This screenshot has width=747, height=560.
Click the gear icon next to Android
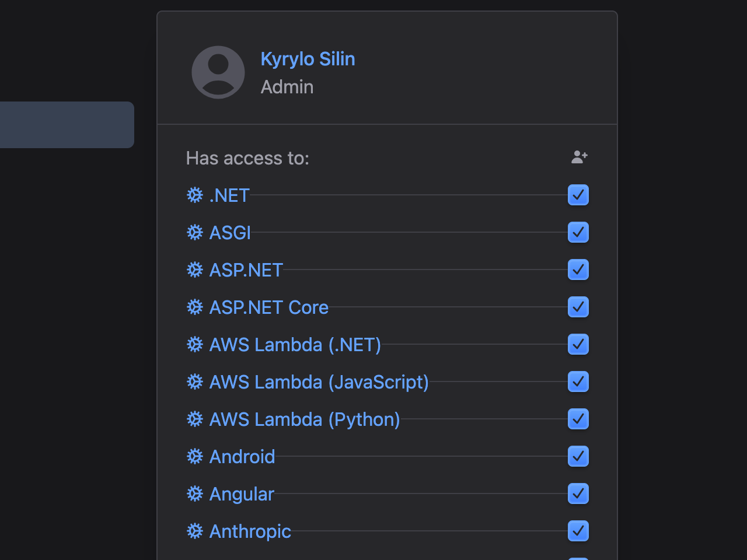194,456
